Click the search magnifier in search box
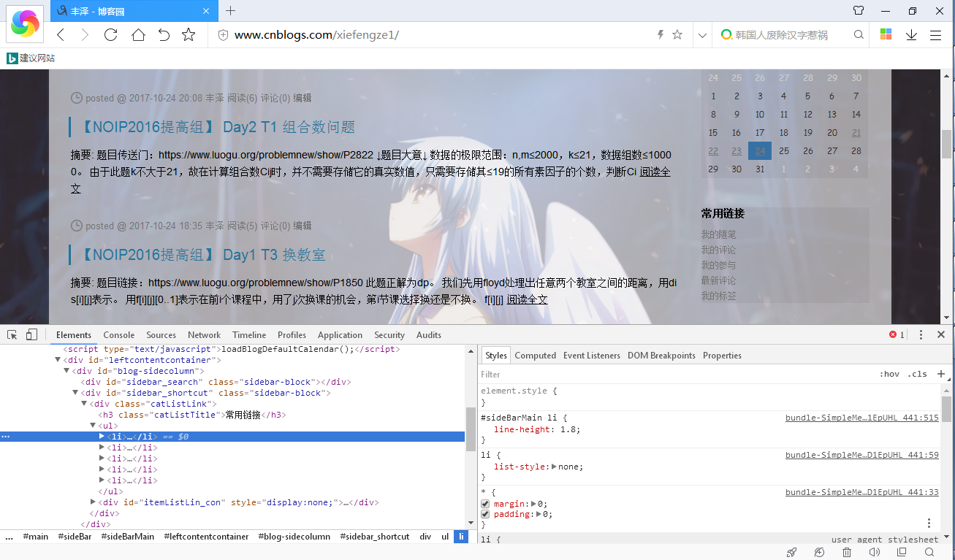 [859, 34]
